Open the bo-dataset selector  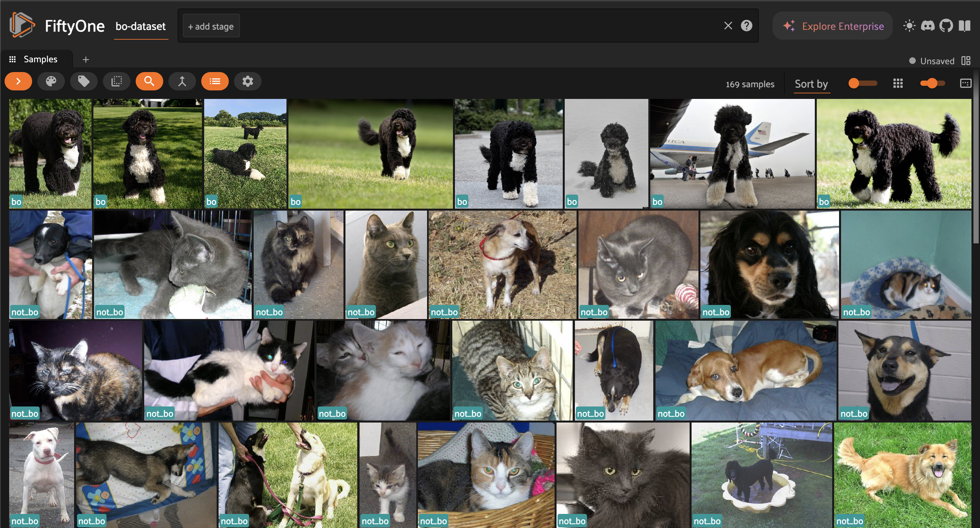(140, 26)
